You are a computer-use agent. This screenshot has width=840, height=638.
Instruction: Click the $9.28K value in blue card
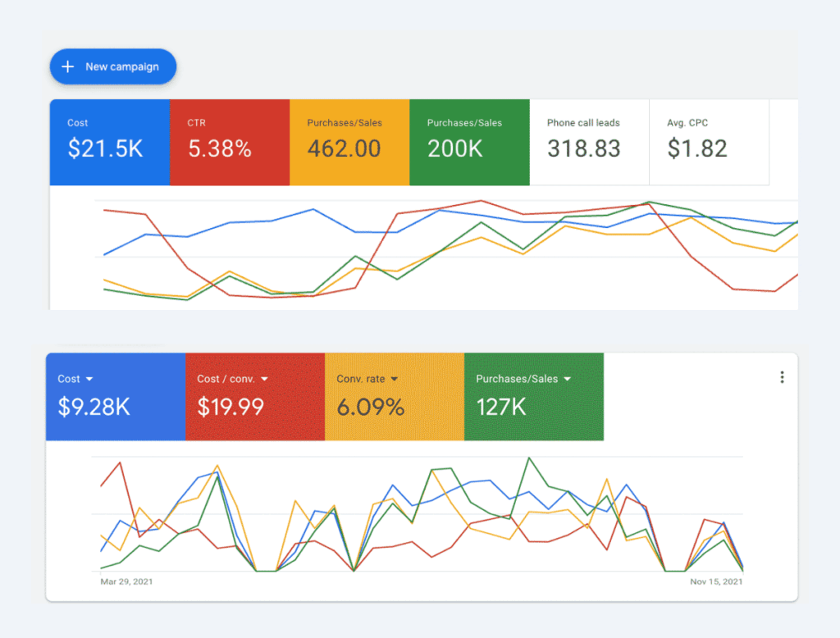[94, 407]
